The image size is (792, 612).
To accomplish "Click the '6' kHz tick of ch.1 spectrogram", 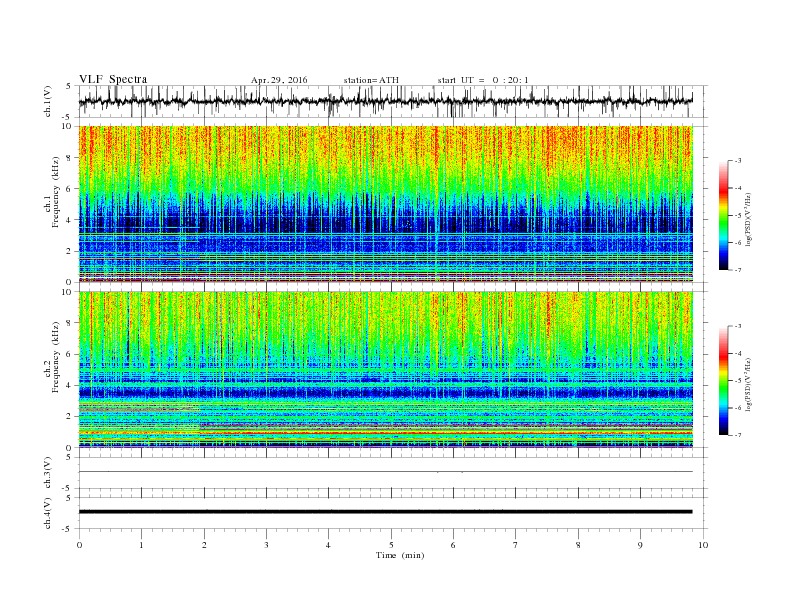I will [x=69, y=189].
